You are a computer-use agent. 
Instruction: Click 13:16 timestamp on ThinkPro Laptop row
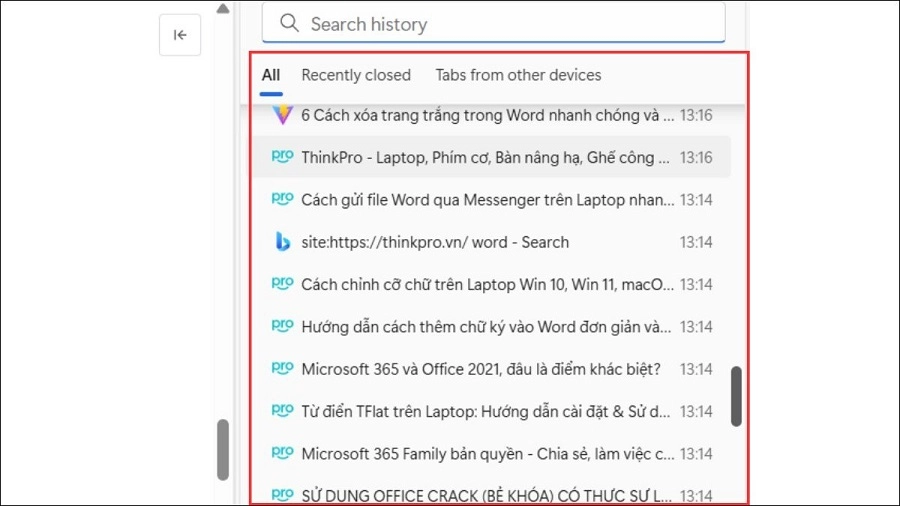coord(696,158)
